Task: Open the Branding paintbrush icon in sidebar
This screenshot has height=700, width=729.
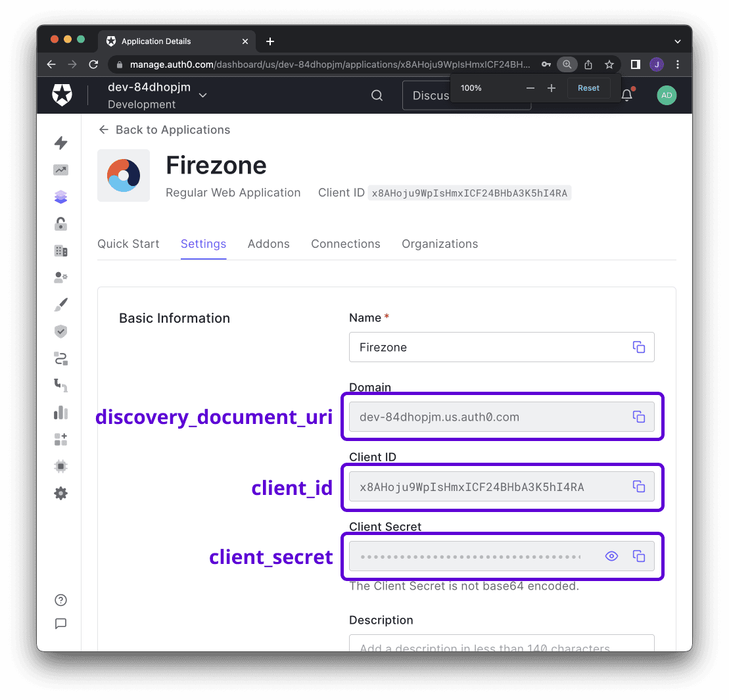Action: [60, 305]
